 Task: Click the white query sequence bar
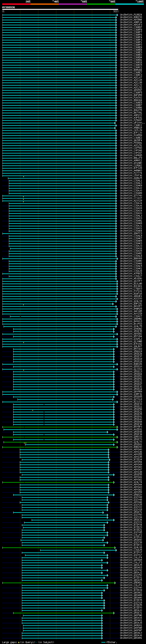pyautogui.click(x=60, y=9)
